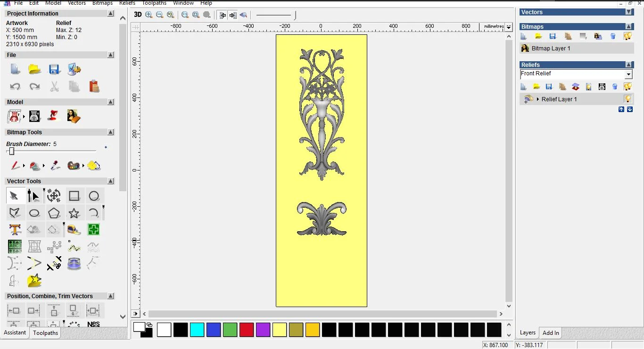Click the Bitmap Layer 1 entry
This screenshot has width=644, height=349.
click(551, 49)
